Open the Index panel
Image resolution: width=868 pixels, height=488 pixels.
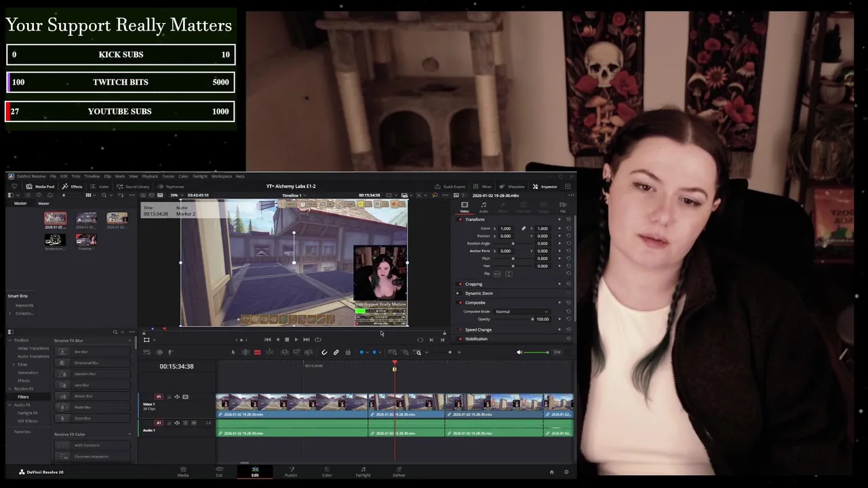[x=100, y=186]
